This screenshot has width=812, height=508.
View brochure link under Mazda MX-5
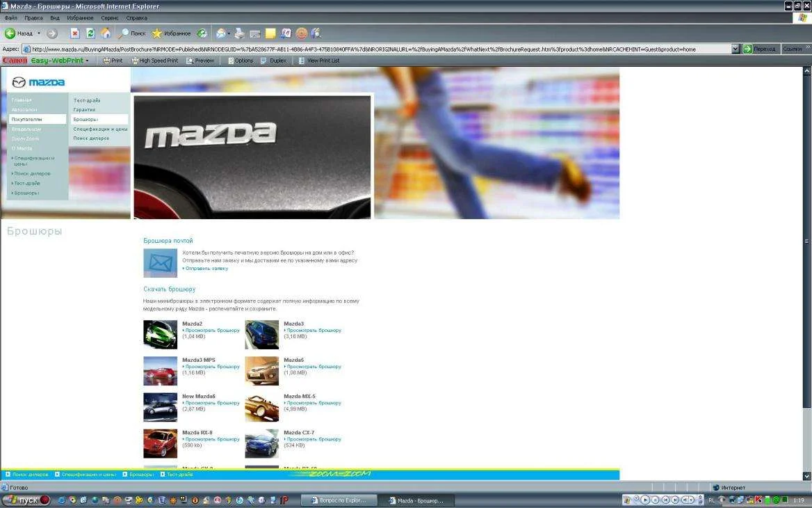pos(313,403)
